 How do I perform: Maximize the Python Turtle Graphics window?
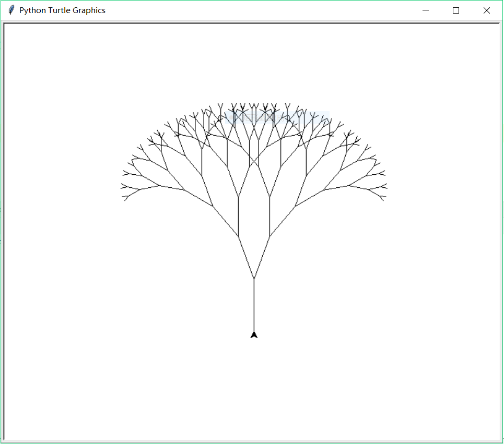pyautogui.click(x=456, y=10)
